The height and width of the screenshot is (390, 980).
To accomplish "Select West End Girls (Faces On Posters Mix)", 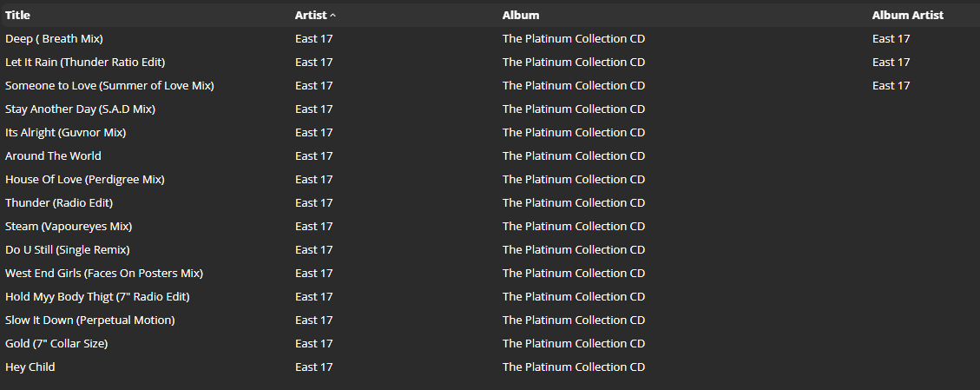I will (x=104, y=273).
